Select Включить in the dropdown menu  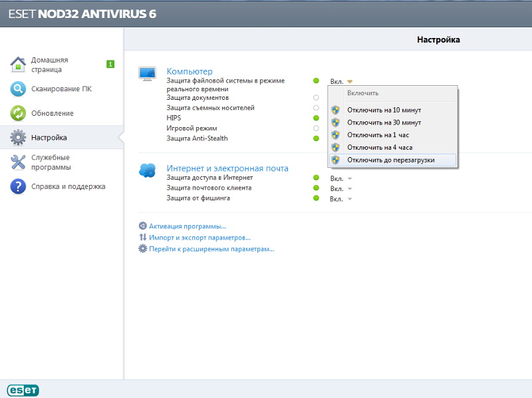tap(392, 93)
